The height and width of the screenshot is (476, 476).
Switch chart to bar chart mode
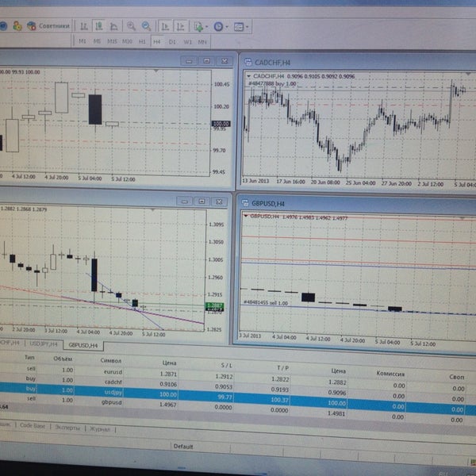84,27
